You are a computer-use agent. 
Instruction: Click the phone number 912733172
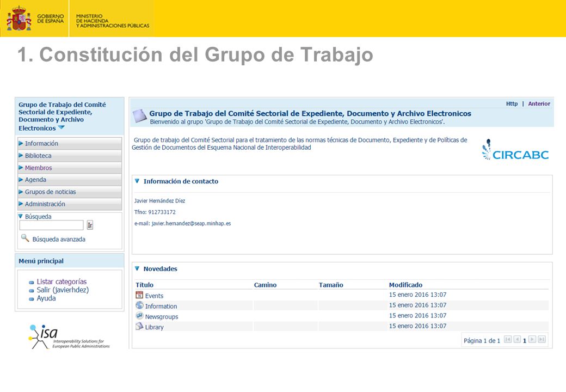pyautogui.click(x=162, y=212)
